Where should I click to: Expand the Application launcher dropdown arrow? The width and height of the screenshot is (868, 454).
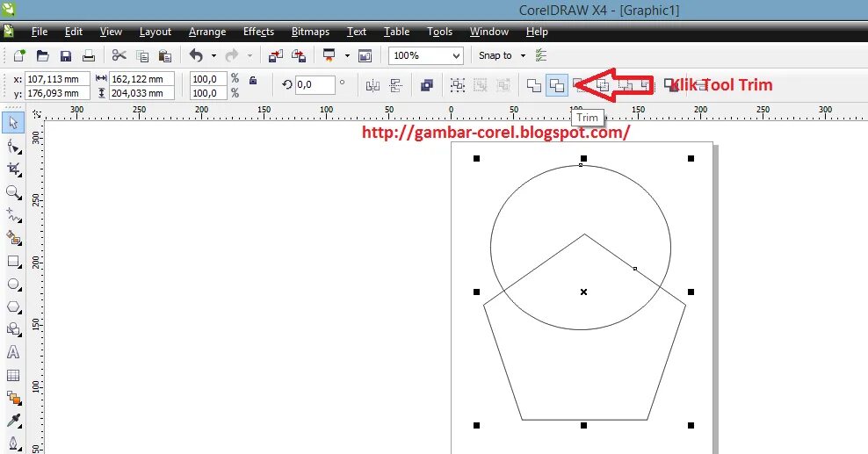pyautogui.click(x=347, y=56)
